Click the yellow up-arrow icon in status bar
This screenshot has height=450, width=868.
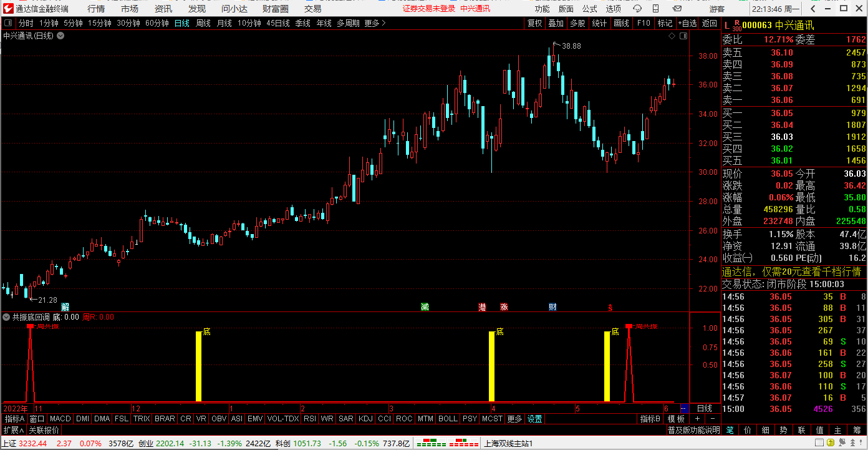tap(829, 443)
